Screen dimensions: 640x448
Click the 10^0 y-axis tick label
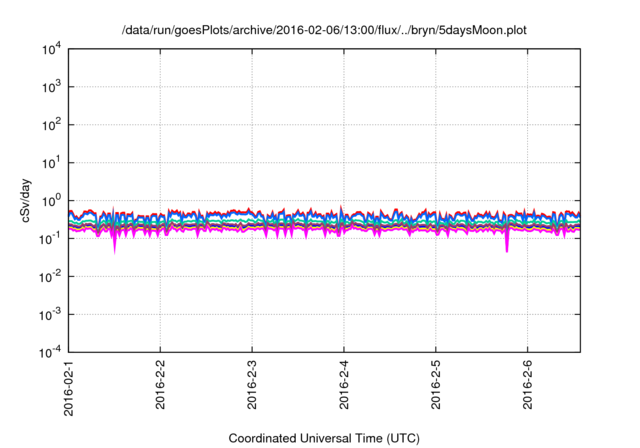tap(51, 201)
